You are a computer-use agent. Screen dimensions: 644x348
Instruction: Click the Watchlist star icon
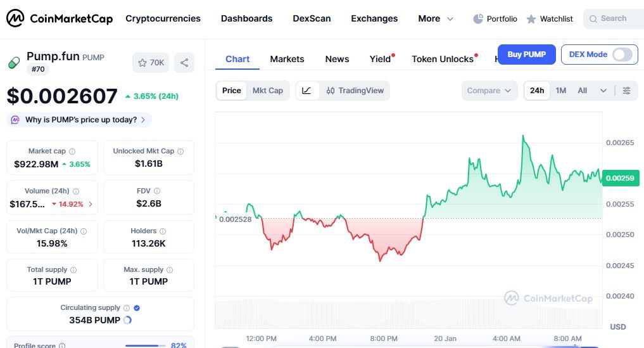pos(531,19)
